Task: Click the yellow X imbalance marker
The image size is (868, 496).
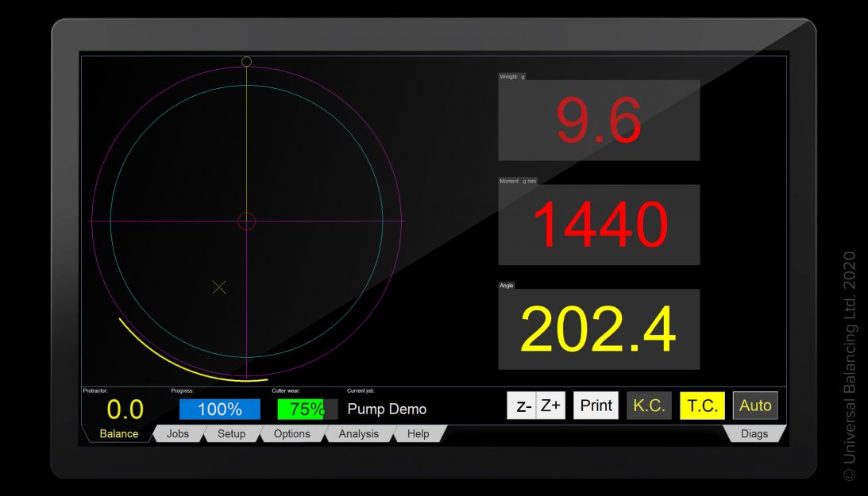Action: [220, 287]
